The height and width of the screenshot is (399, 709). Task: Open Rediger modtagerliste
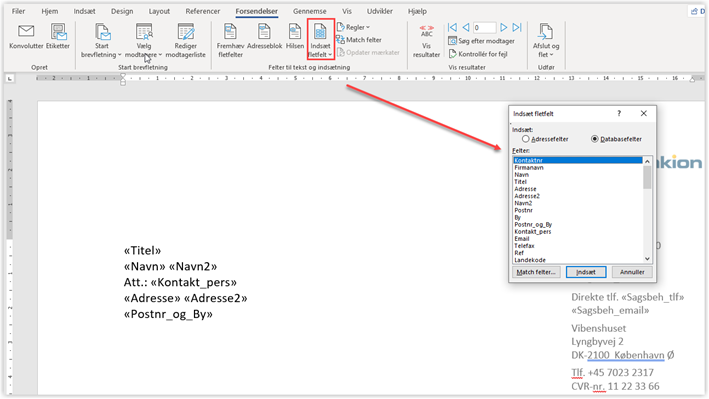tap(185, 41)
